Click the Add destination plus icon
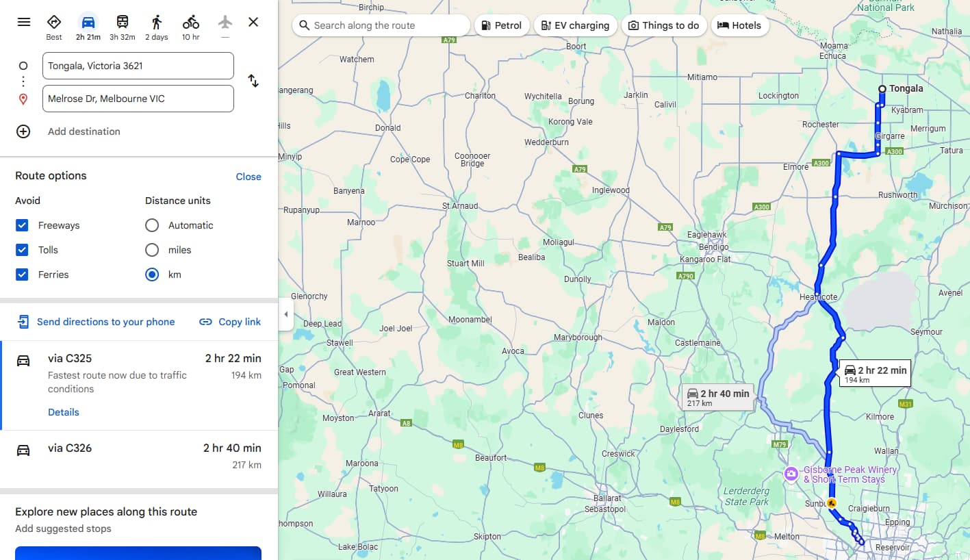This screenshot has width=970, height=560. click(23, 131)
